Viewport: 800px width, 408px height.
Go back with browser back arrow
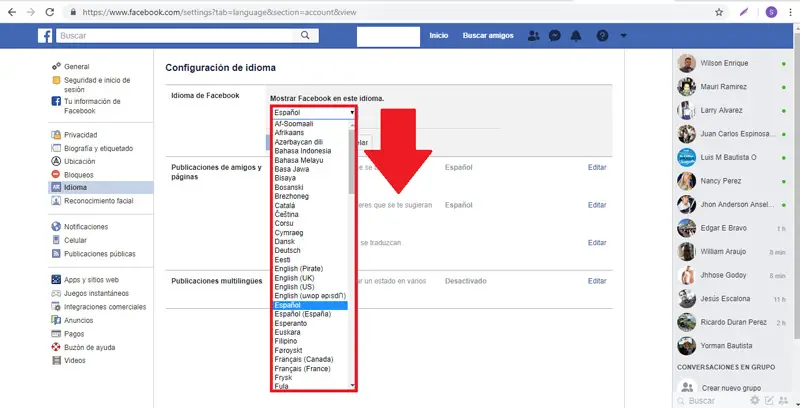pyautogui.click(x=12, y=12)
